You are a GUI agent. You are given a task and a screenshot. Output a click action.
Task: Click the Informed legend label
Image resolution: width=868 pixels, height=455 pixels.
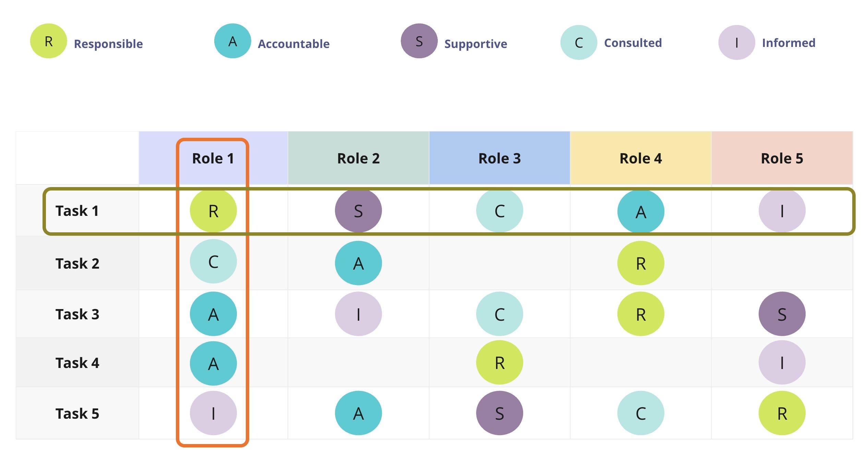788,43
